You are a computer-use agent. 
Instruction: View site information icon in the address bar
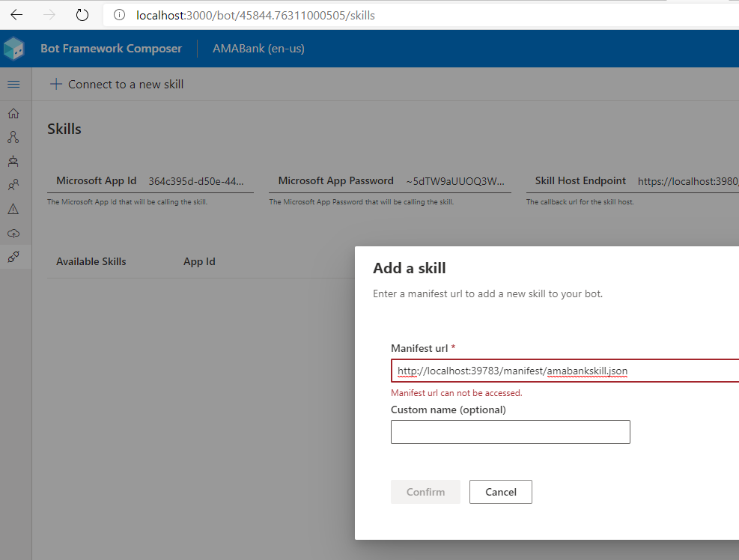point(120,15)
